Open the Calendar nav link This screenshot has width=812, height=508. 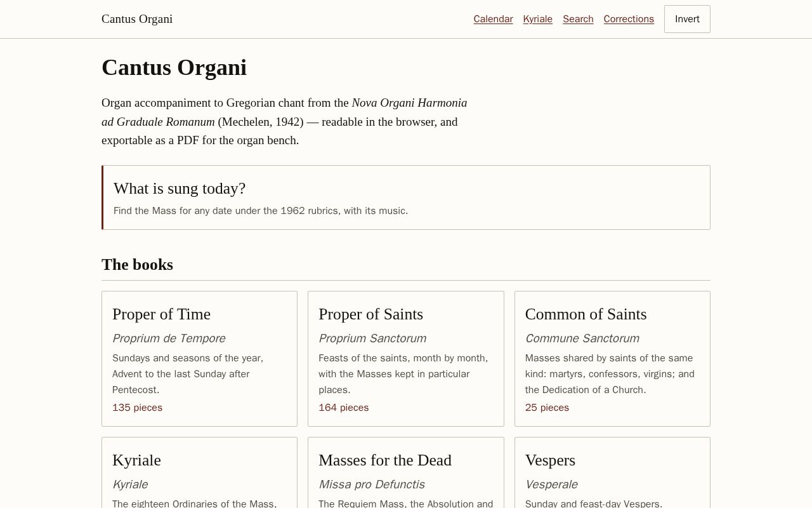tap(493, 19)
